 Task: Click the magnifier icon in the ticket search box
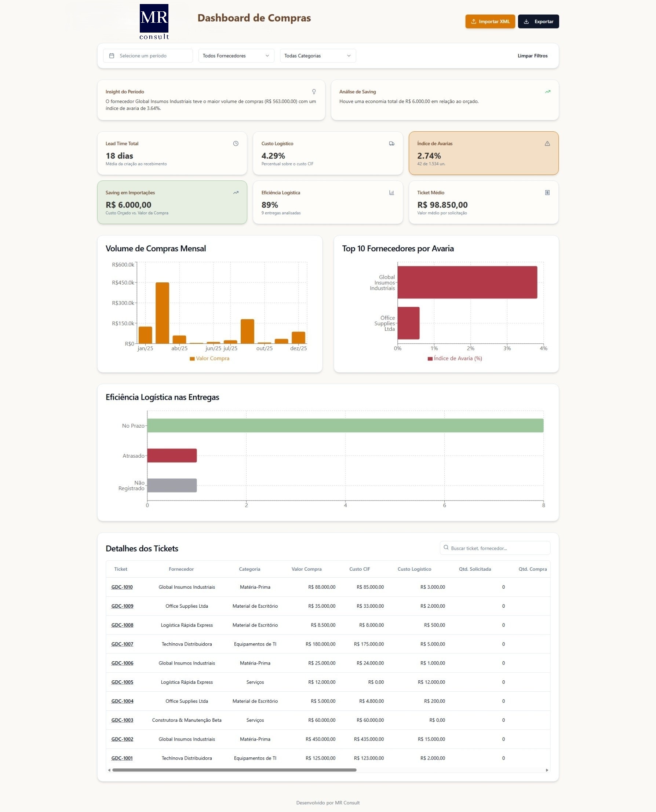tap(446, 548)
